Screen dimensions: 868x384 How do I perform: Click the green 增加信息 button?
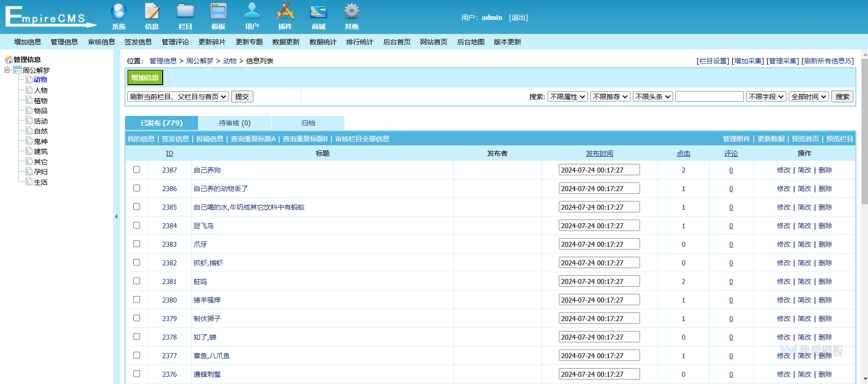click(145, 77)
